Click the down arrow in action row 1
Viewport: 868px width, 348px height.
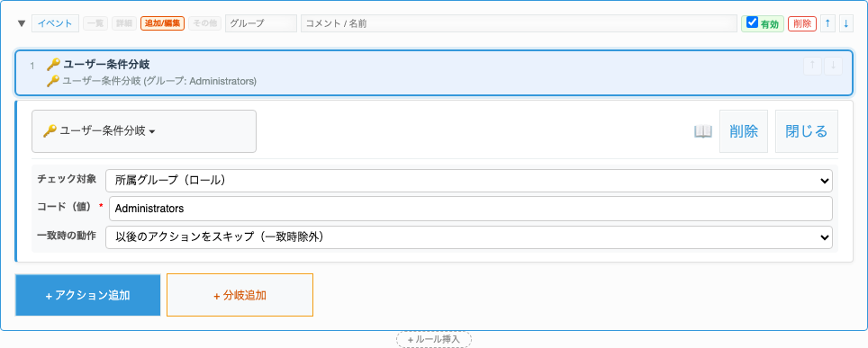[833, 66]
